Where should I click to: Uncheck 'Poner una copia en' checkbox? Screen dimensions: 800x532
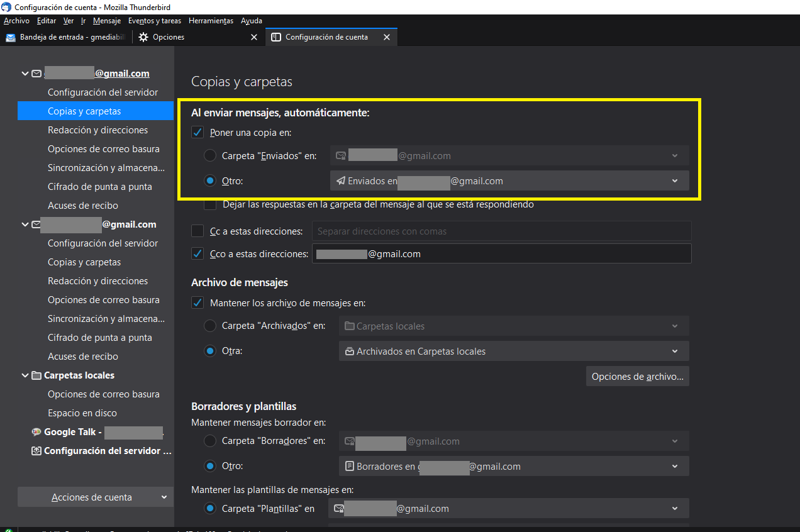coord(197,133)
